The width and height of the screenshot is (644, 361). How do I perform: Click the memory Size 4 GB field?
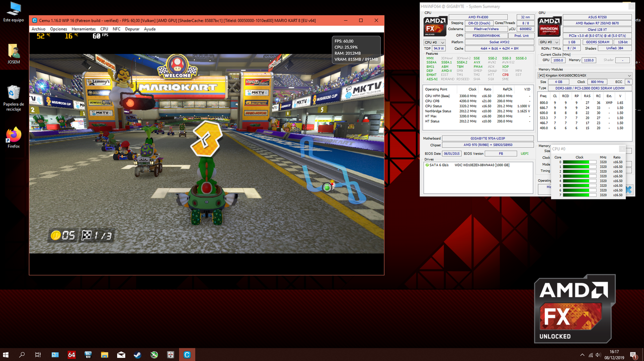558,82
